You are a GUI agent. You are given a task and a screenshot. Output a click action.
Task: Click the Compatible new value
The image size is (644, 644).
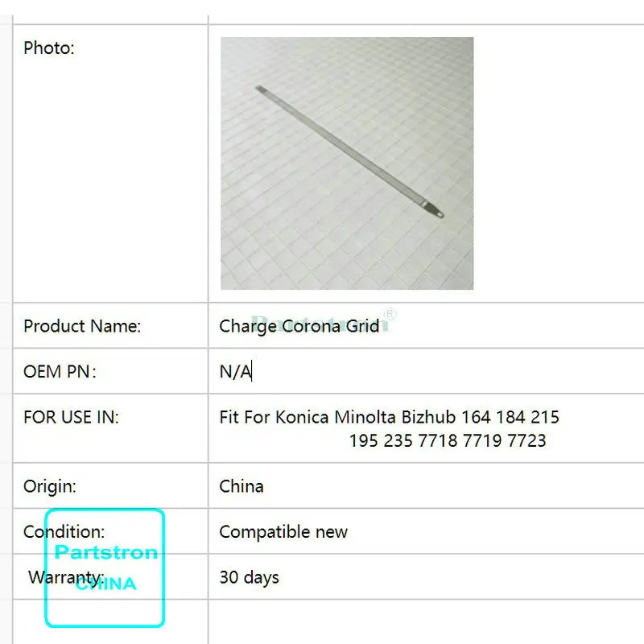[283, 532]
